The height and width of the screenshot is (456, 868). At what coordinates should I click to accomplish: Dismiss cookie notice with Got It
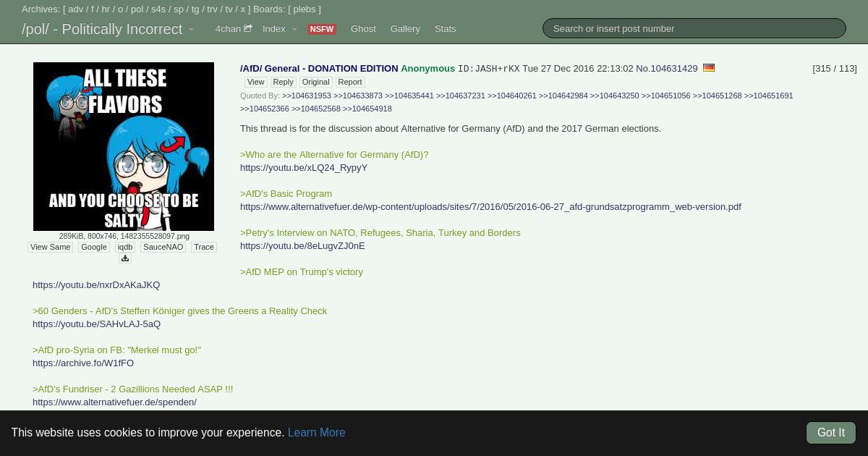[x=831, y=432]
